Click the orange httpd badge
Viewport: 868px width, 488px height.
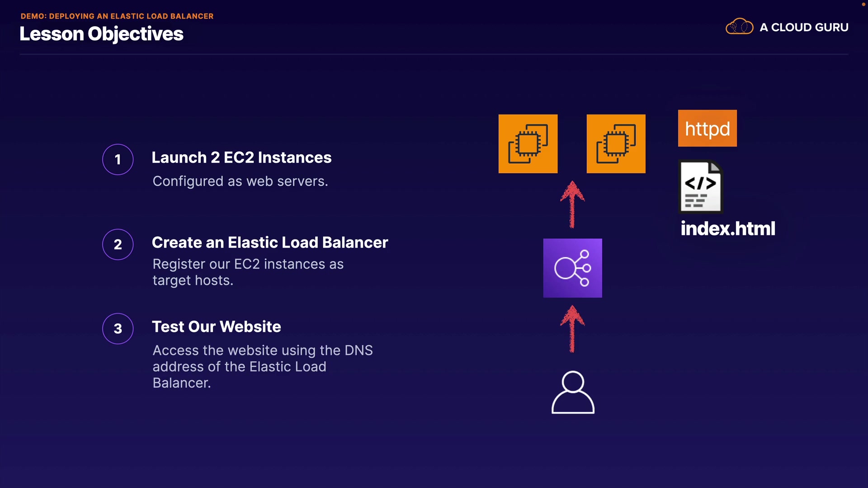[x=707, y=128]
